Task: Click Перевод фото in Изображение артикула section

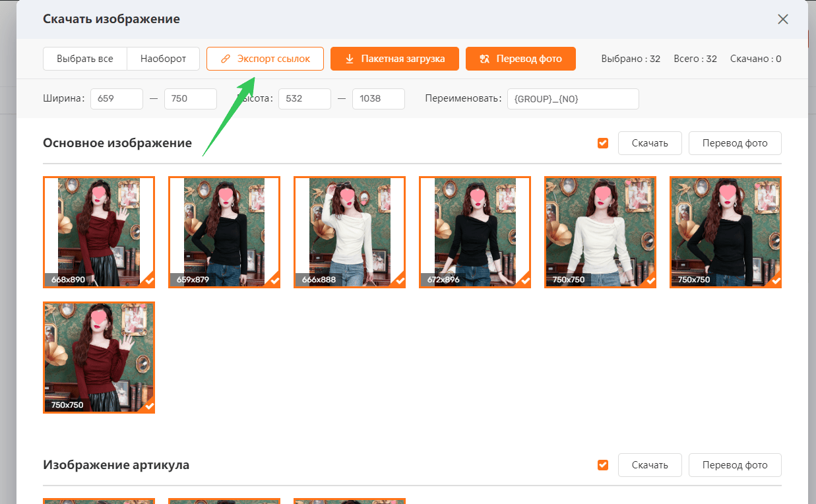Action: (735, 465)
